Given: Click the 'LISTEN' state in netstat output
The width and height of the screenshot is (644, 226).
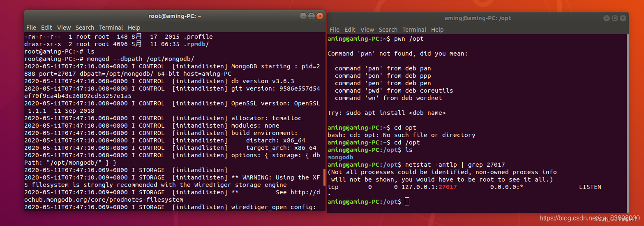Looking at the screenshot, I should click(x=590, y=187).
